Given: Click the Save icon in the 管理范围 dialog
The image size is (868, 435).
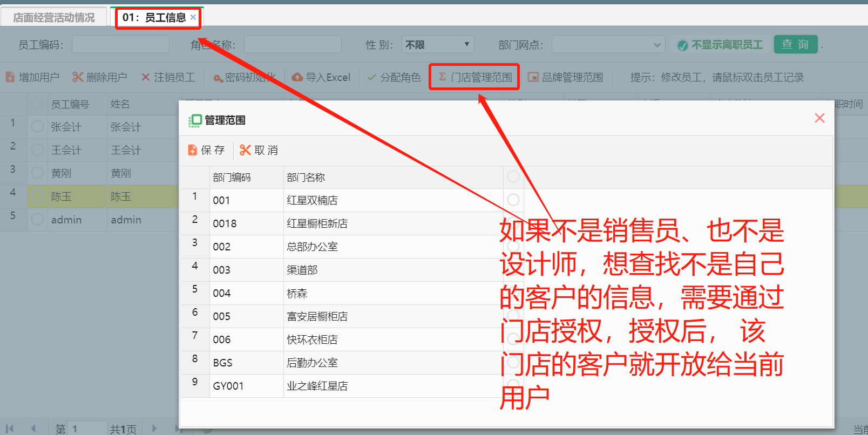Looking at the screenshot, I should coord(193,150).
